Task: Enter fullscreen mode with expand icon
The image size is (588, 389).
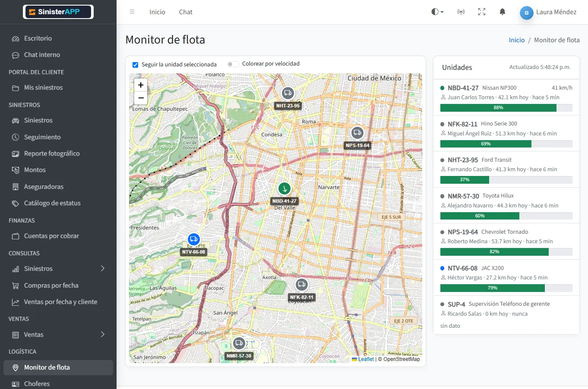Action: click(482, 12)
